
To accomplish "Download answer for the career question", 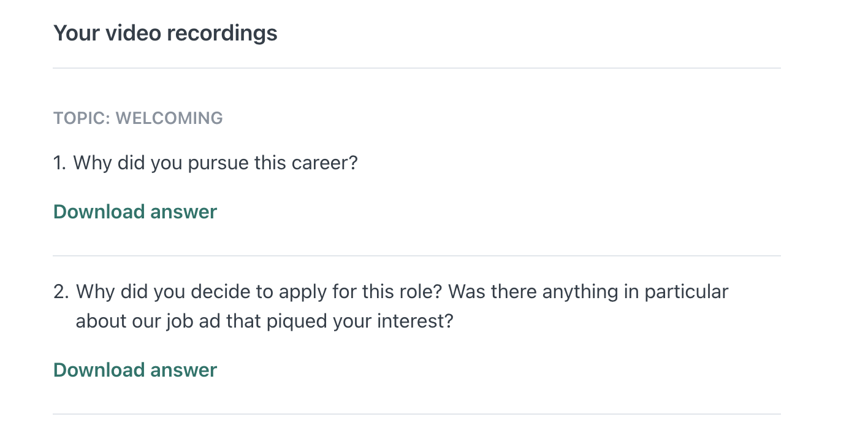I will (135, 212).
